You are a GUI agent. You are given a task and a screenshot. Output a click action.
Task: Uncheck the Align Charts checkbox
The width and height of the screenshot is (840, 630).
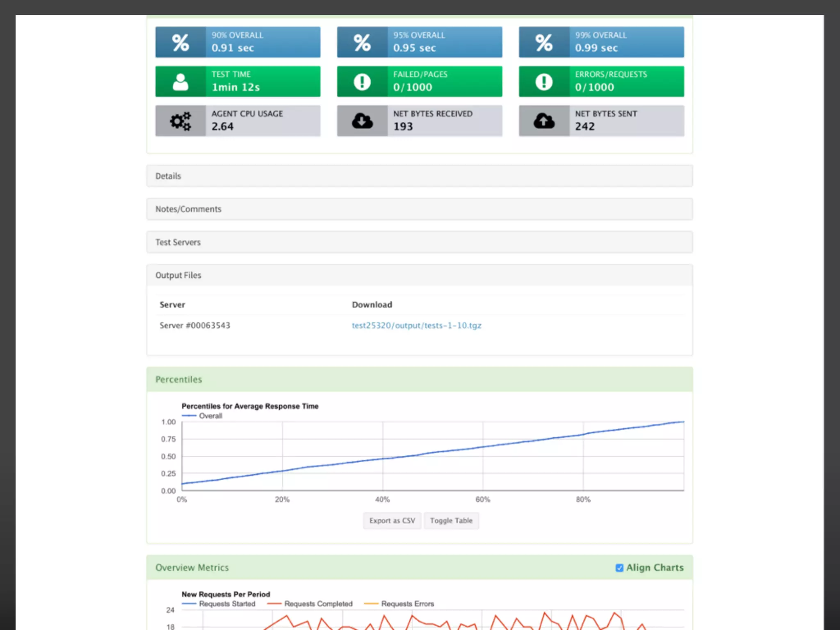(619, 568)
